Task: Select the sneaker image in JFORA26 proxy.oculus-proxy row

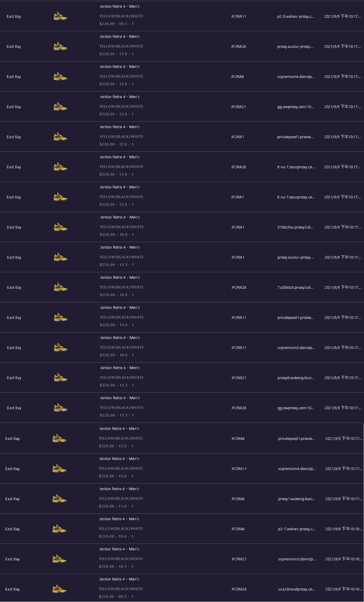Action: coord(60,47)
